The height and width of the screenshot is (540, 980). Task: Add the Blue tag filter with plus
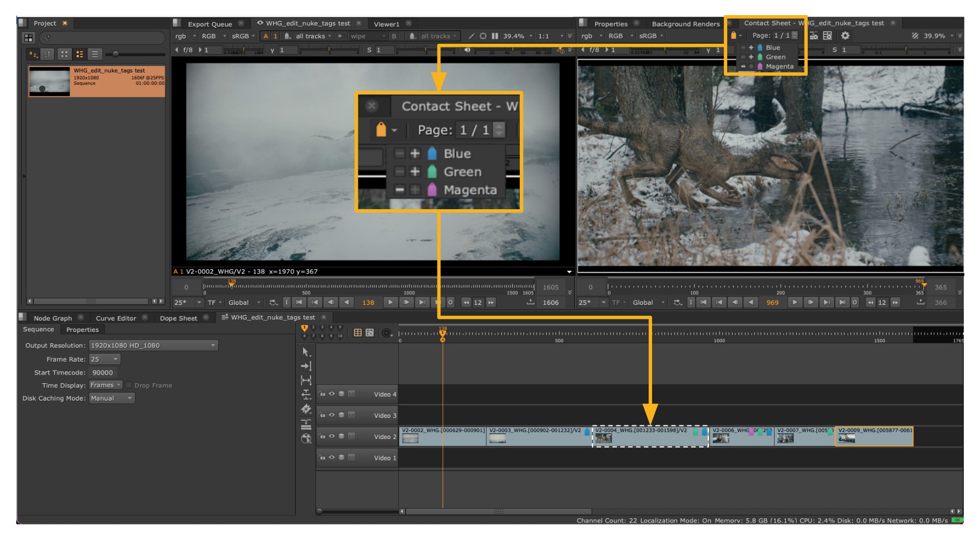(751, 48)
